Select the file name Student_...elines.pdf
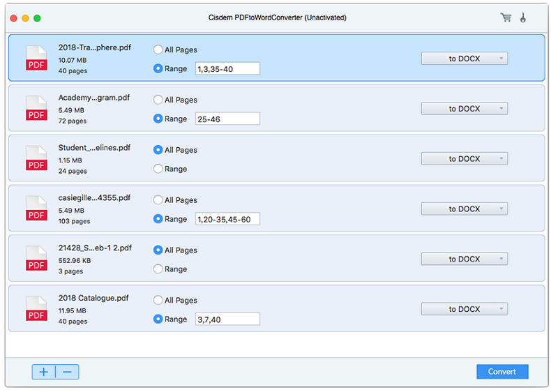551x392 pixels. [x=94, y=148]
